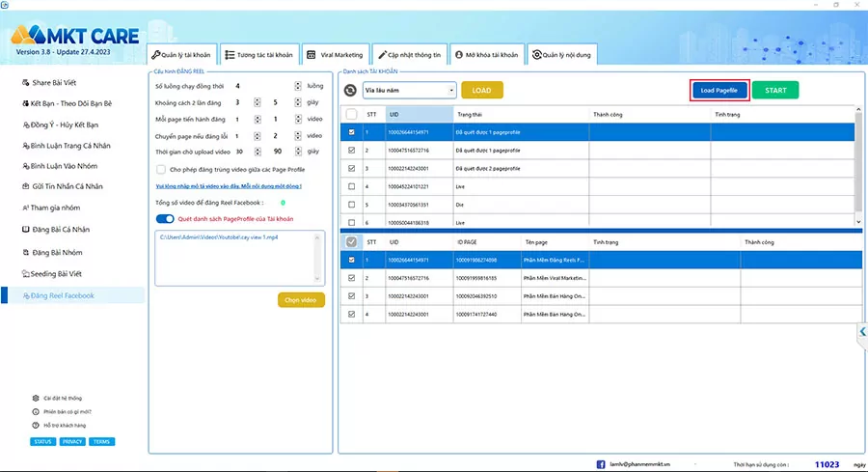Adjust the Khoảng cách 2 lần đăng stepper valued 3

(x=258, y=102)
